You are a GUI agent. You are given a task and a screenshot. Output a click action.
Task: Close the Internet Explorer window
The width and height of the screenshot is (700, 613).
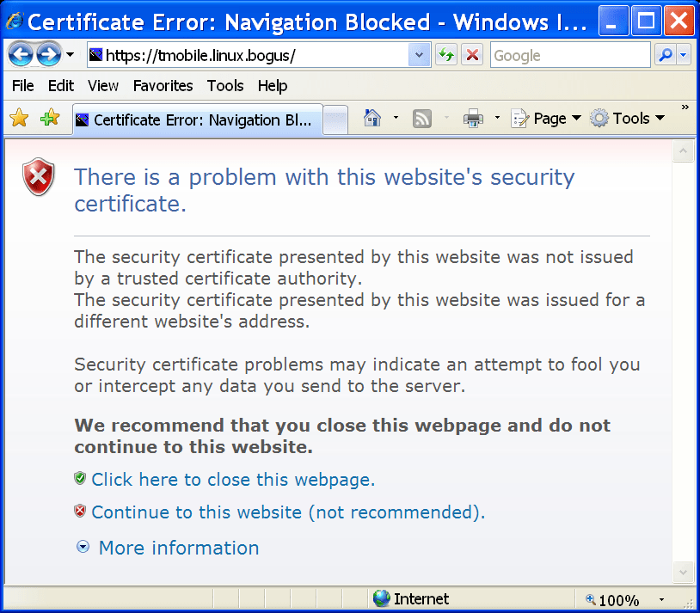(679, 21)
